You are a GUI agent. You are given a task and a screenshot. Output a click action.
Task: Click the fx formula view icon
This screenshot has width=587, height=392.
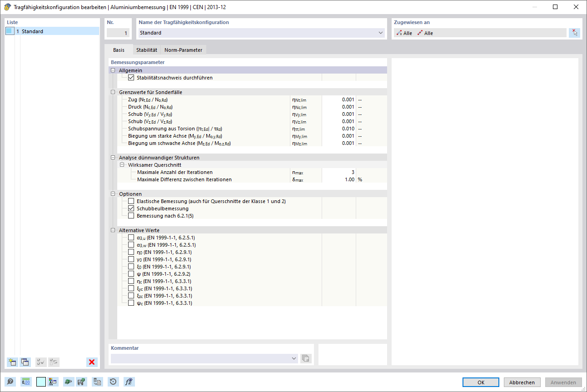point(129,382)
